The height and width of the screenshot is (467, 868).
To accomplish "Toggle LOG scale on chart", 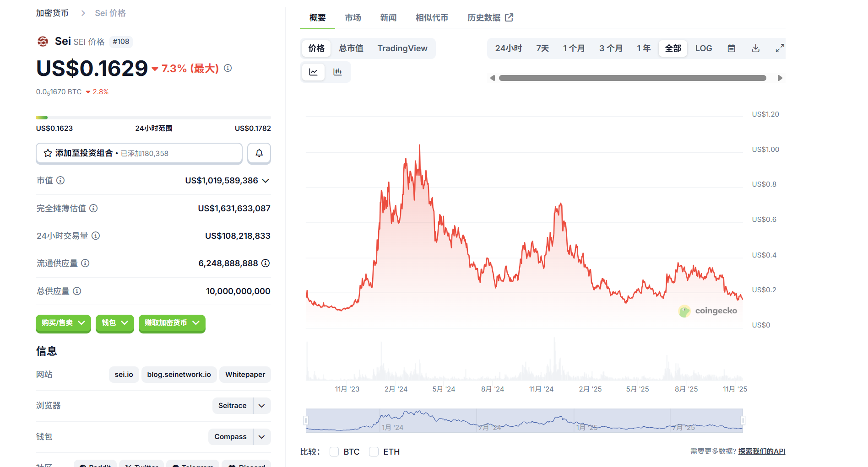I will (x=704, y=48).
